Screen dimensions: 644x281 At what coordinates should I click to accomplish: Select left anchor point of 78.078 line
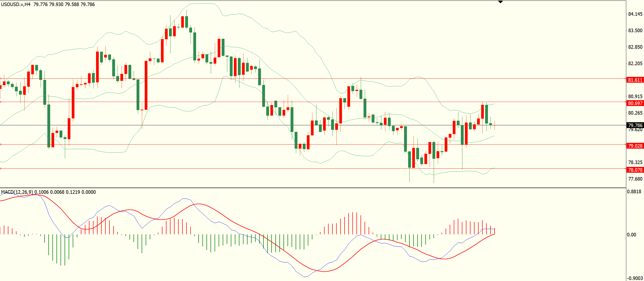click(x=1, y=168)
